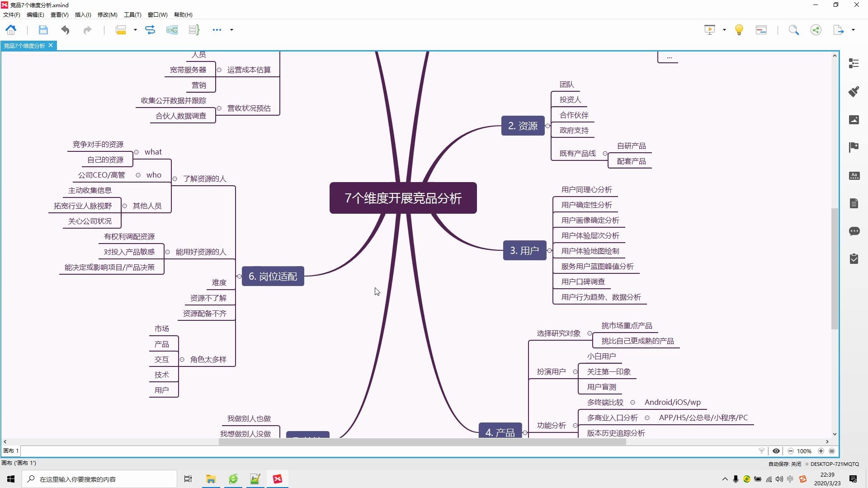This screenshot has width=868, height=488.
Task: Collapse the '既有产品线' subtopic
Action: 605,154
